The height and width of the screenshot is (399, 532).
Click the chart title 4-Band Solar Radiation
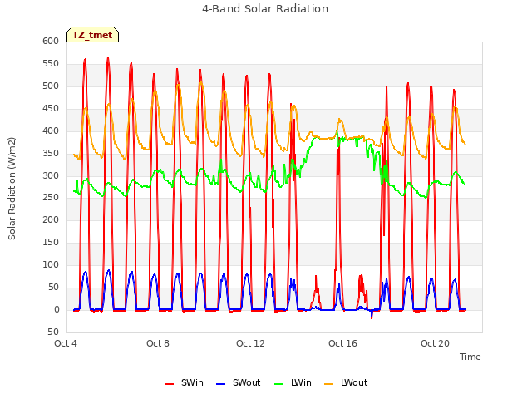(x=265, y=9)
